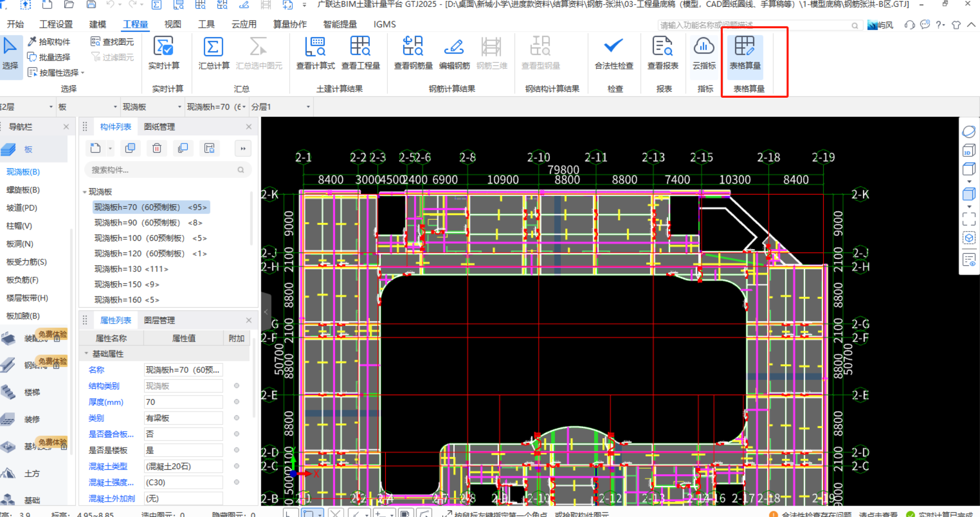Click search magnifier in 搜索构件 box
The image size is (980, 517).
pyautogui.click(x=241, y=170)
